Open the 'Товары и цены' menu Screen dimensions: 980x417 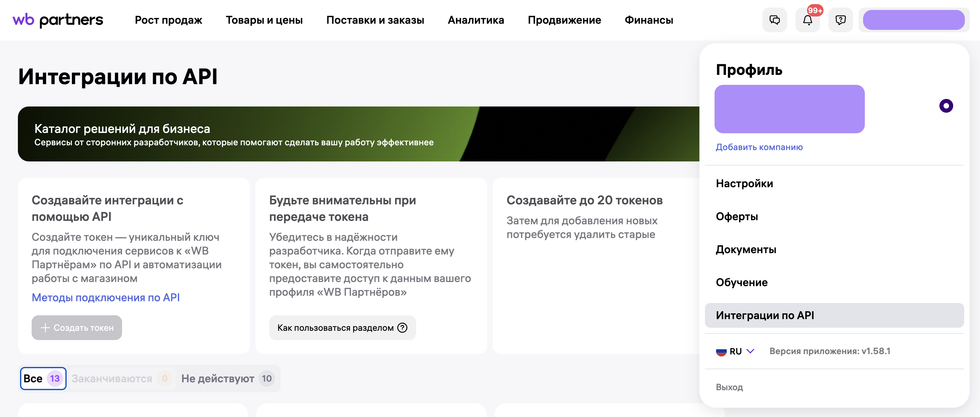[264, 20]
